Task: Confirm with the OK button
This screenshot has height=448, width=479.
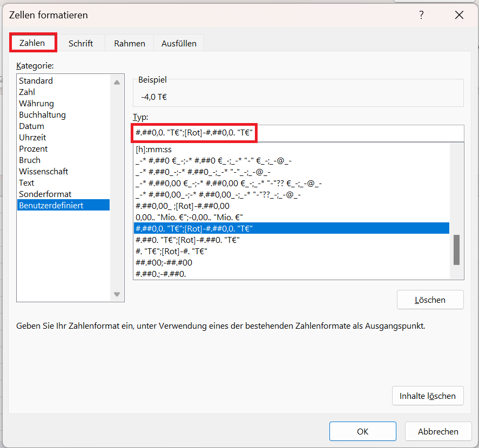Action: (362, 431)
